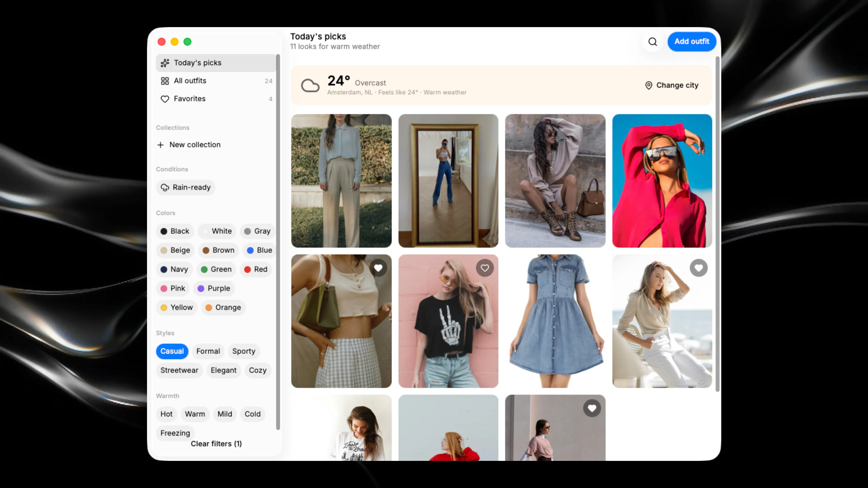This screenshot has height=488, width=868.
Task: Filter by Hot warmth
Action: (x=167, y=414)
